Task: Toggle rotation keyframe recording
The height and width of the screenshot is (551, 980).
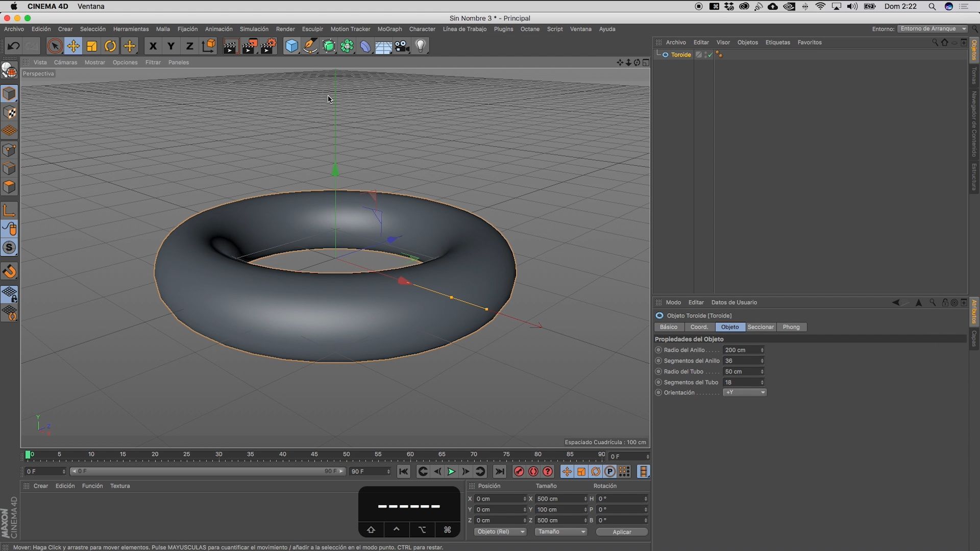Action: click(x=595, y=471)
